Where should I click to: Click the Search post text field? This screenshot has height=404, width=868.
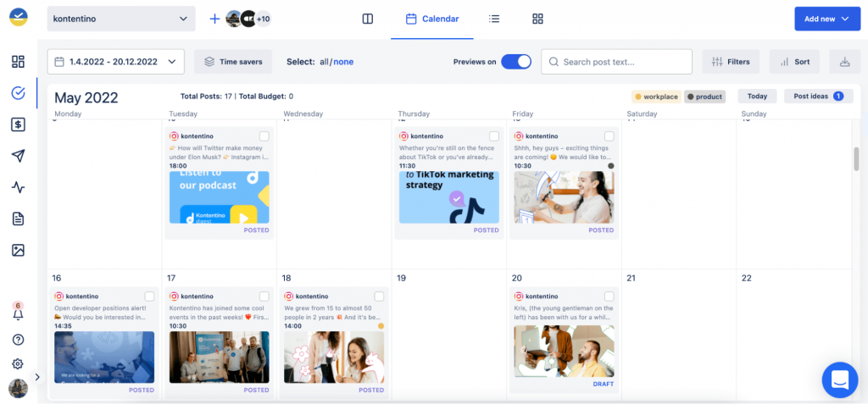click(x=626, y=62)
